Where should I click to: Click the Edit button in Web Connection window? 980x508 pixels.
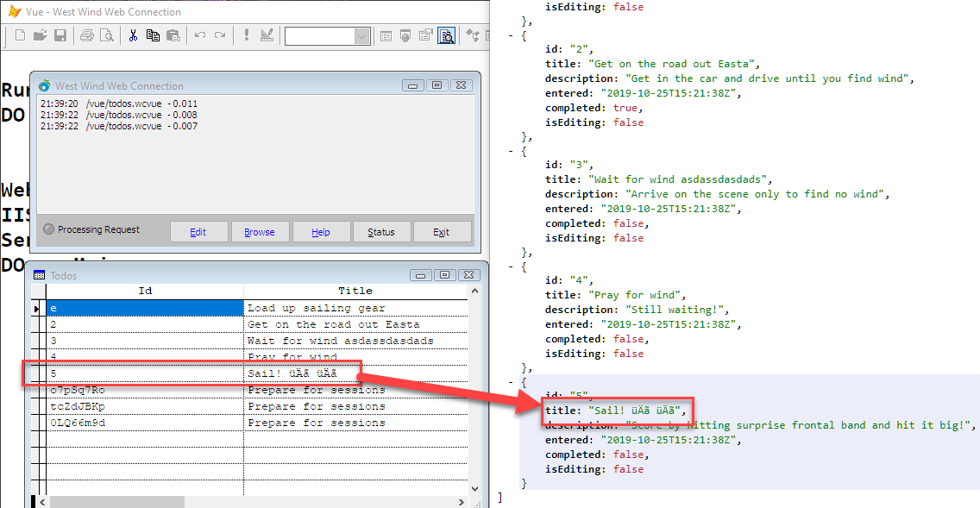tap(198, 232)
